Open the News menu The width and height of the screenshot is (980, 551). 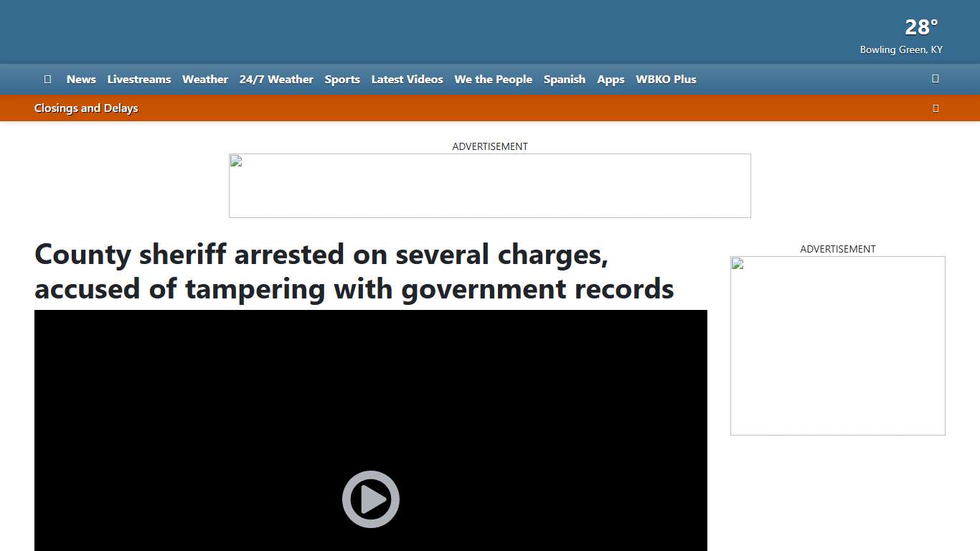click(80, 79)
